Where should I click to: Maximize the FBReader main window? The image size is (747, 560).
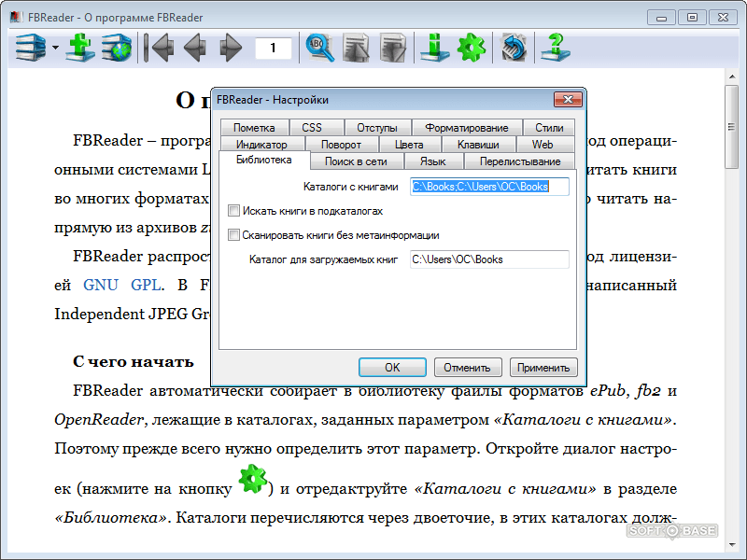[x=692, y=18]
